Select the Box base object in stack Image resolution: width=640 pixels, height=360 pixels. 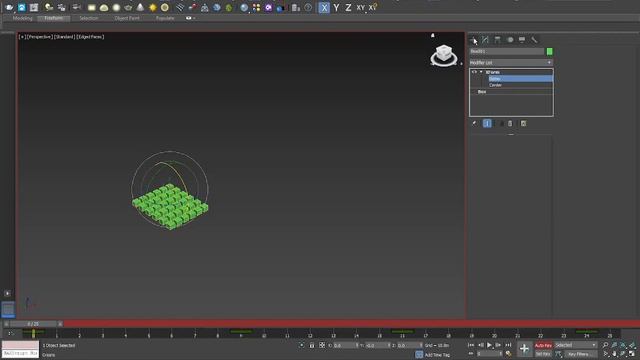[482, 92]
